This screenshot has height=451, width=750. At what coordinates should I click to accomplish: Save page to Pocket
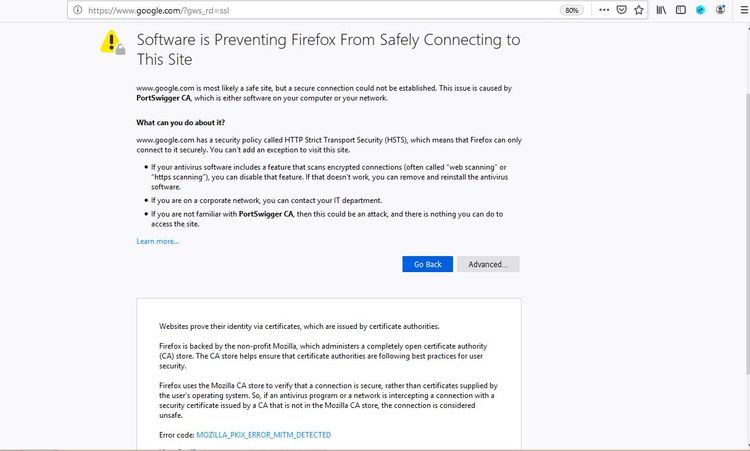pos(621,10)
